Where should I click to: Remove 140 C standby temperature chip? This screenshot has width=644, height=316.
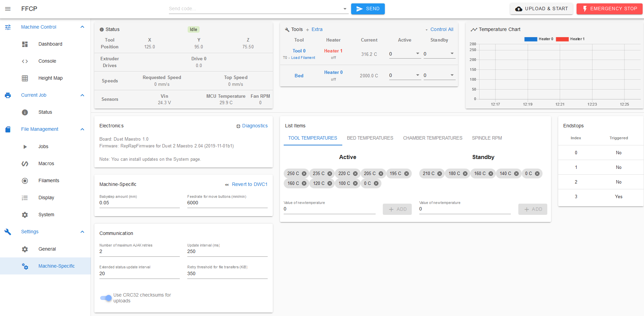coord(516,174)
